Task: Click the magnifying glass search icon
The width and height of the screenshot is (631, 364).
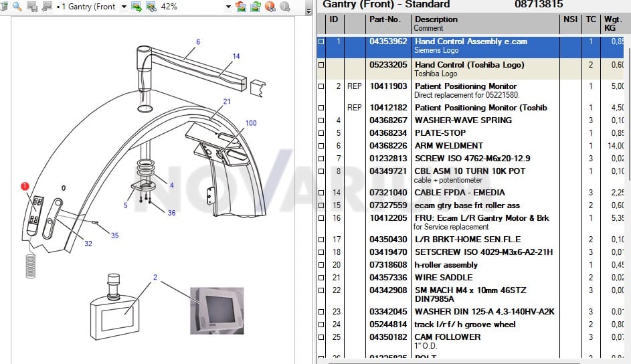Action: point(17,6)
